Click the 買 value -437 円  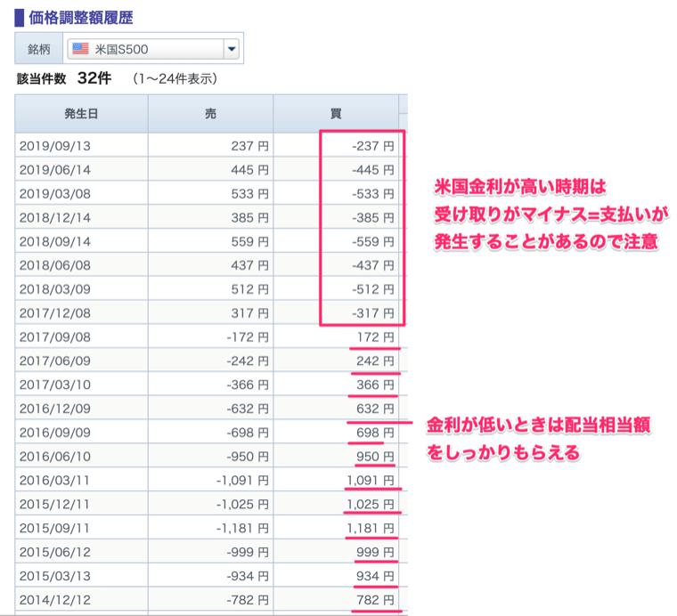pyautogui.click(x=373, y=265)
